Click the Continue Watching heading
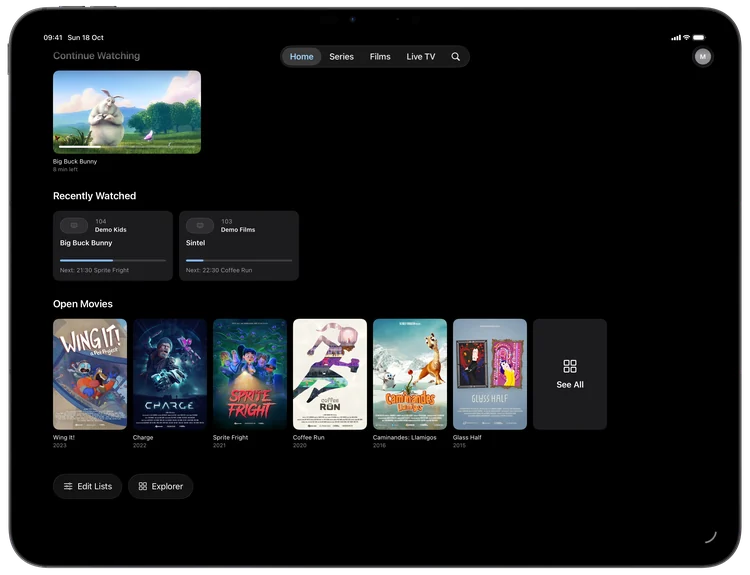 97,55
